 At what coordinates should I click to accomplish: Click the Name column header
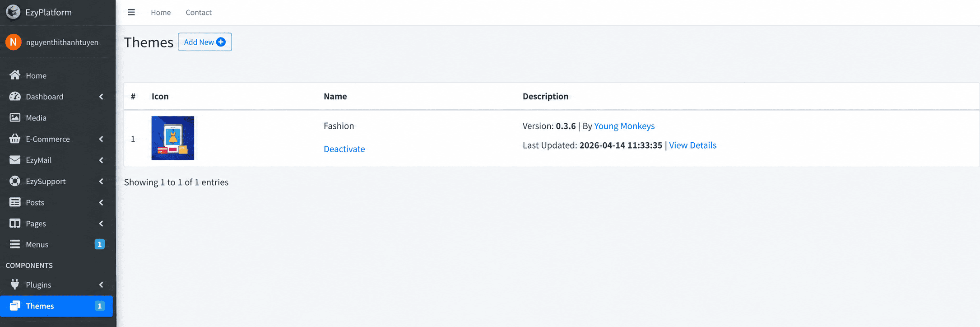(335, 96)
